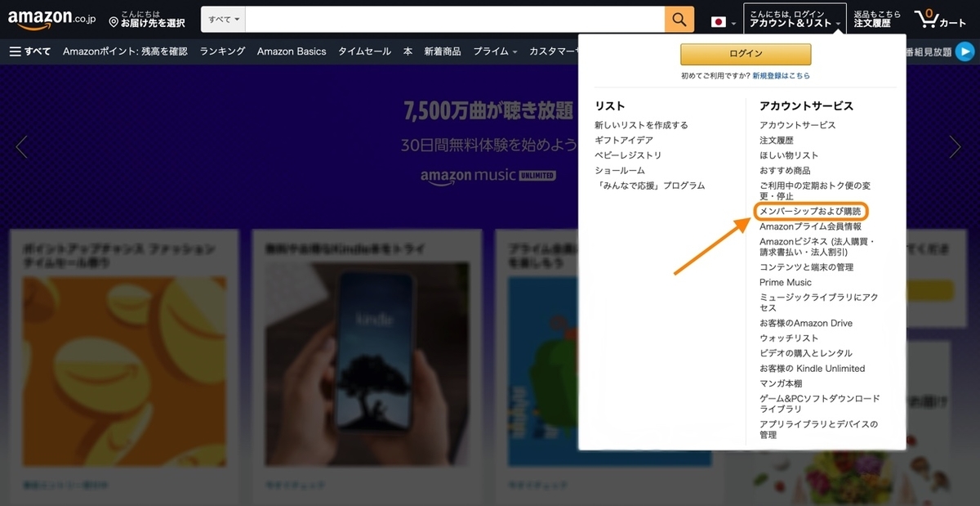Select 「みんなで応援」プログラム
Image resolution: width=980 pixels, height=506 pixels.
[x=650, y=186]
